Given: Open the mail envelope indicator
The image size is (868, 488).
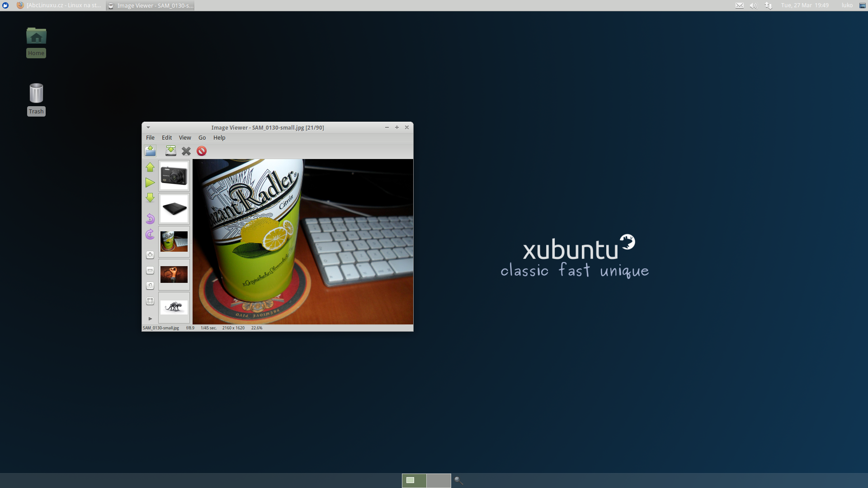Looking at the screenshot, I should [740, 5].
